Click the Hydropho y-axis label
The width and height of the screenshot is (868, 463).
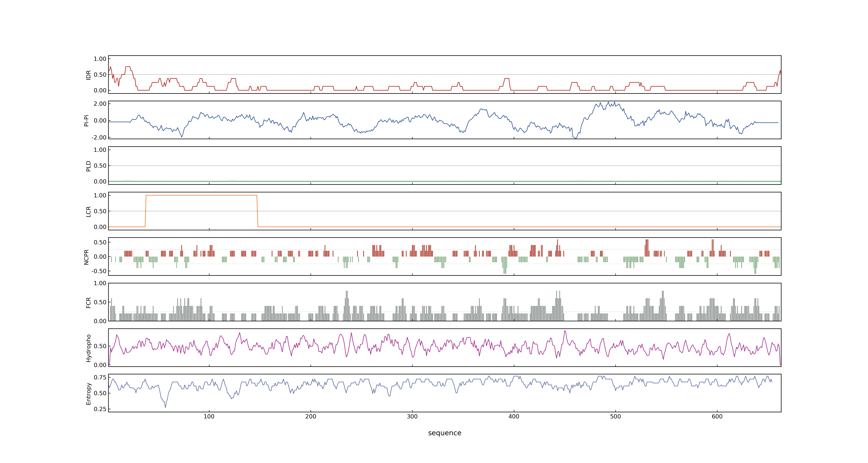(88, 348)
